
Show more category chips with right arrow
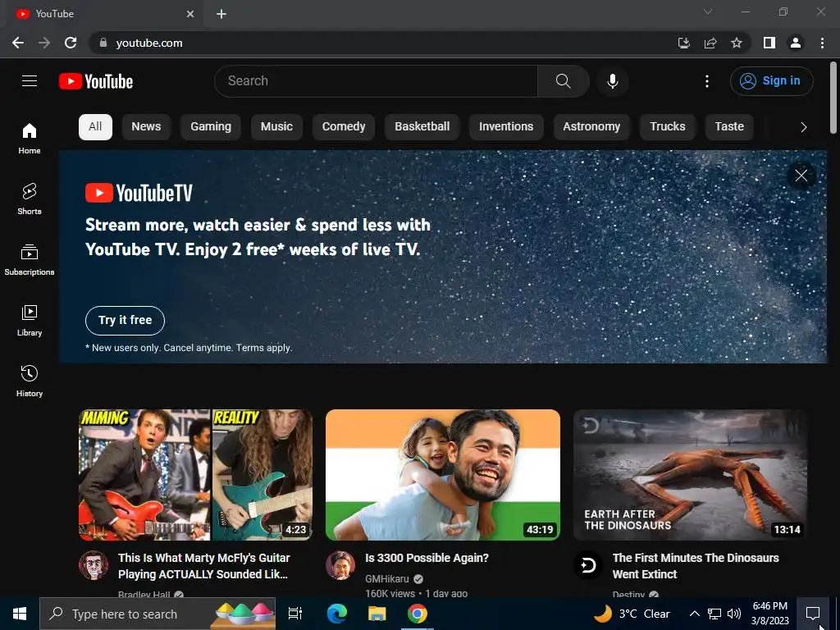803,127
